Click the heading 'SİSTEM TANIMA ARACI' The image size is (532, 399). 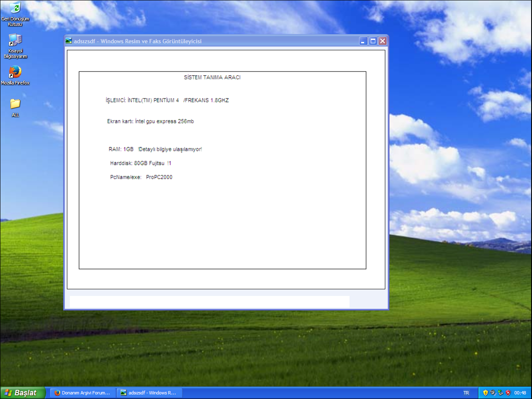point(212,77)
